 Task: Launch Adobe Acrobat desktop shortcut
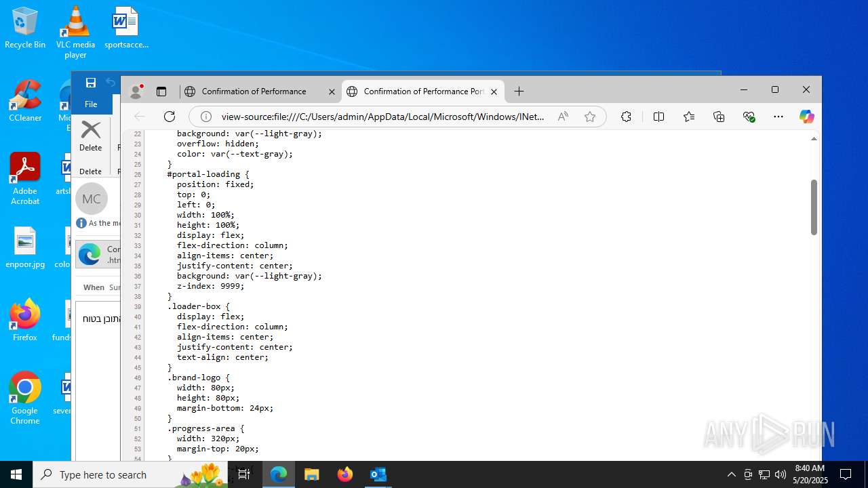tap(25, 179)
